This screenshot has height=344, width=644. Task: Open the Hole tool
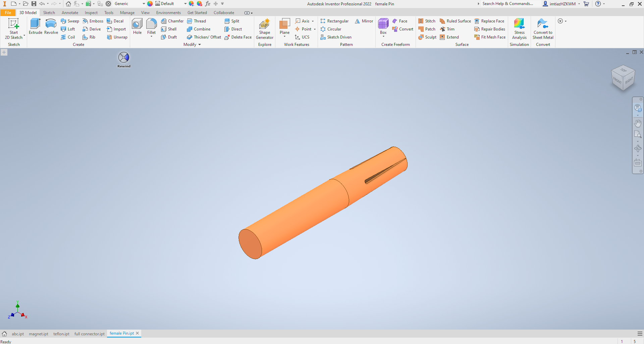coord(137,27)
